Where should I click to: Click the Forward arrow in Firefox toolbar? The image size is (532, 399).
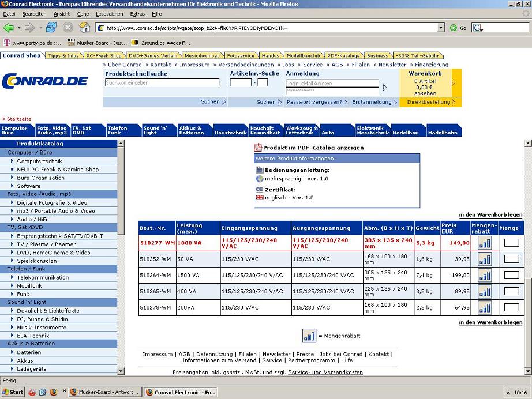[x=30, y=28]
